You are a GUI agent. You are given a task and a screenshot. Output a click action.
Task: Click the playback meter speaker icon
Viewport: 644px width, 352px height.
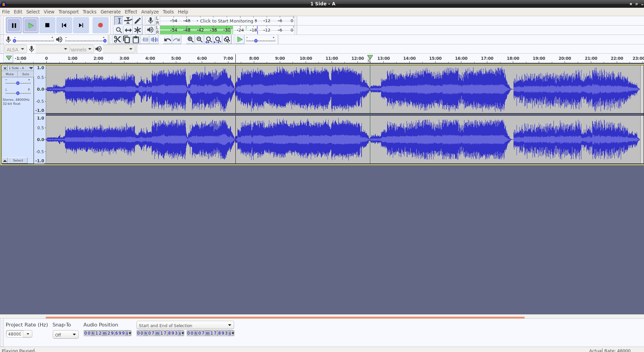(150, 30)
